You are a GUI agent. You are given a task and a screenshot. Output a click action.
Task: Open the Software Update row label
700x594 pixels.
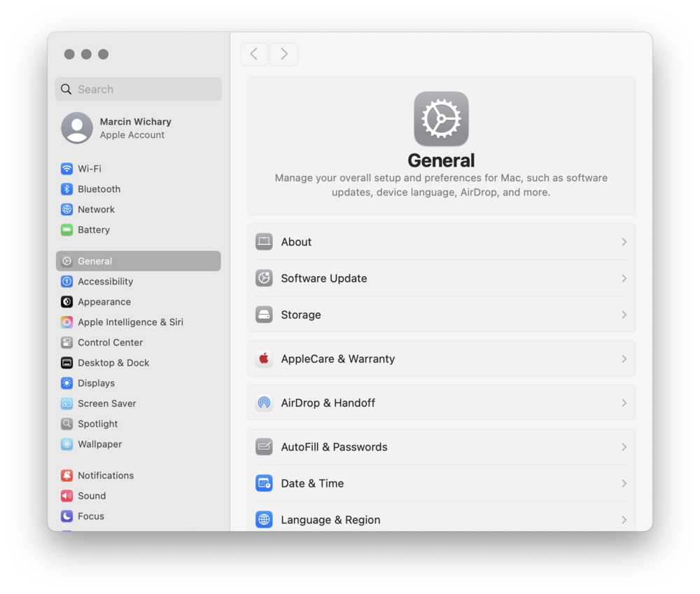click(x=324, y=278)
